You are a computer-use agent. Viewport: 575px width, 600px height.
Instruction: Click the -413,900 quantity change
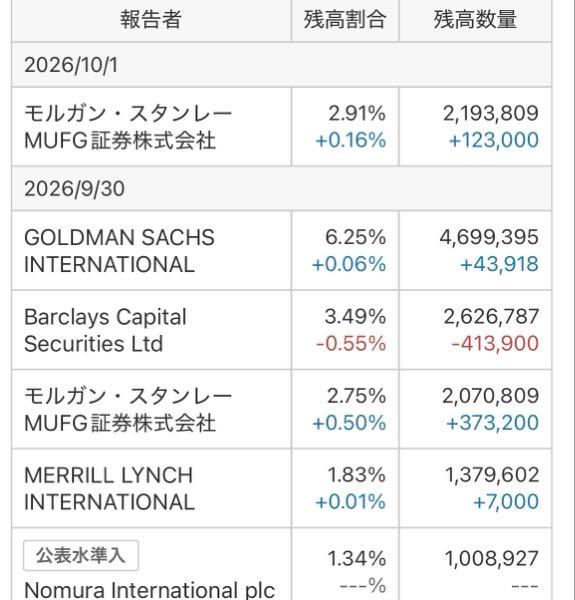click(x=495, y=343)
